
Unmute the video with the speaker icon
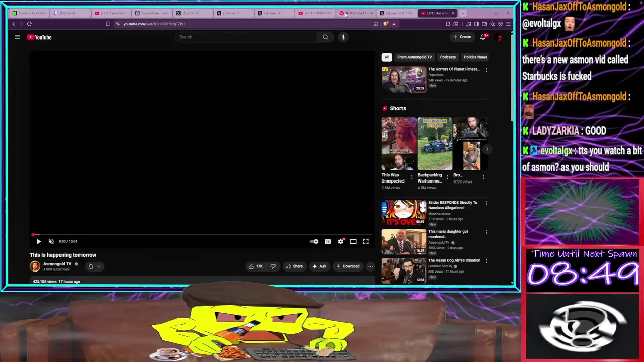click(51, 241)
